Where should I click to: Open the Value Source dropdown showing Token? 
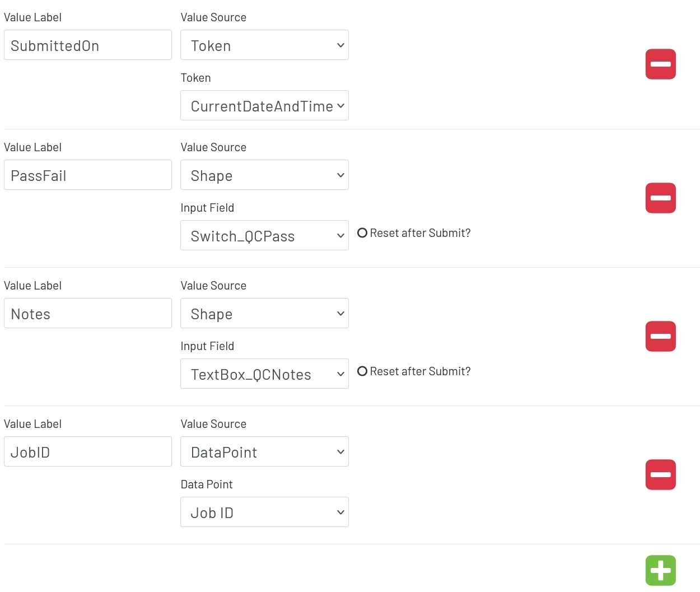point(264,45)
